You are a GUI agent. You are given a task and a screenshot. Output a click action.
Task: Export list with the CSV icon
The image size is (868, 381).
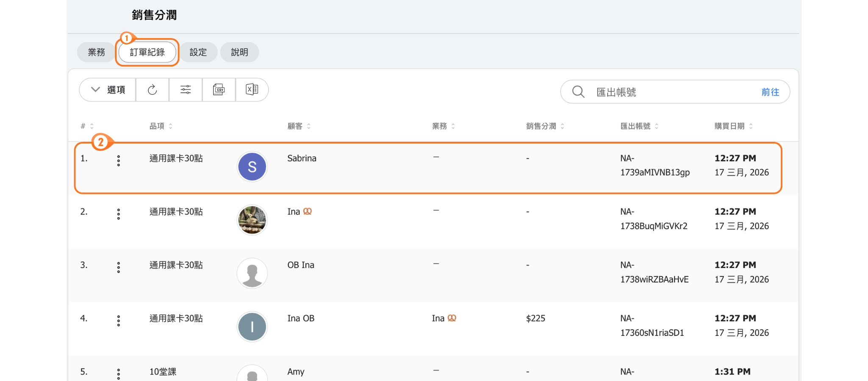coord(219,90)
